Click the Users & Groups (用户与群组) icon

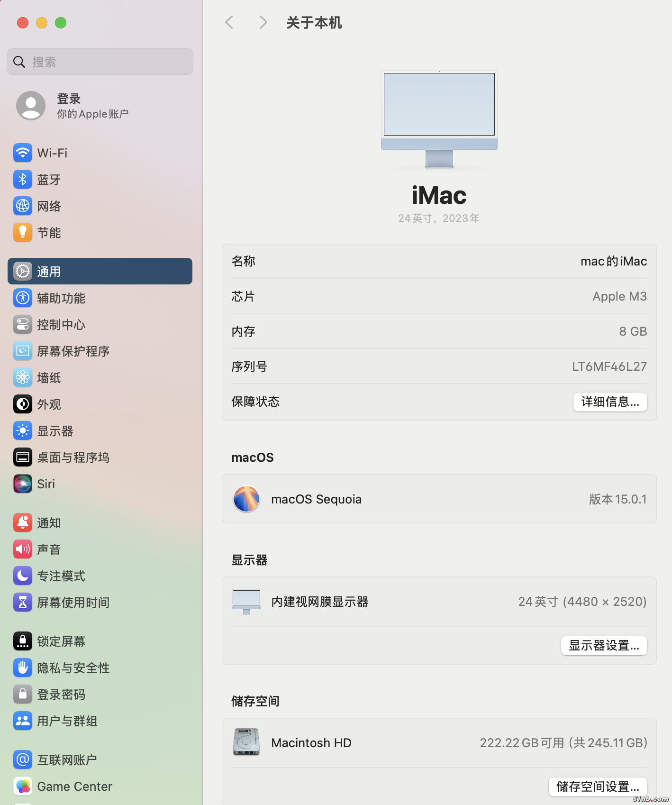[23, 721]
